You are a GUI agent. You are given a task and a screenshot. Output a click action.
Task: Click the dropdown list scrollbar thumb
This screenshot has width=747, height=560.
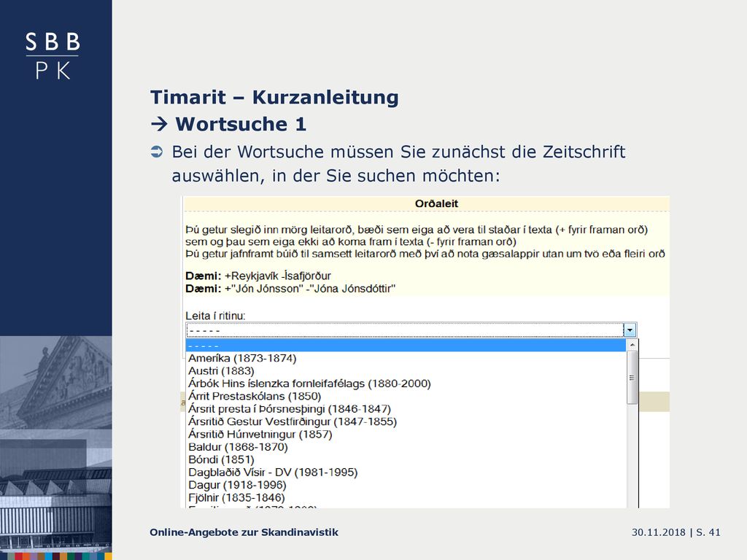632,378
